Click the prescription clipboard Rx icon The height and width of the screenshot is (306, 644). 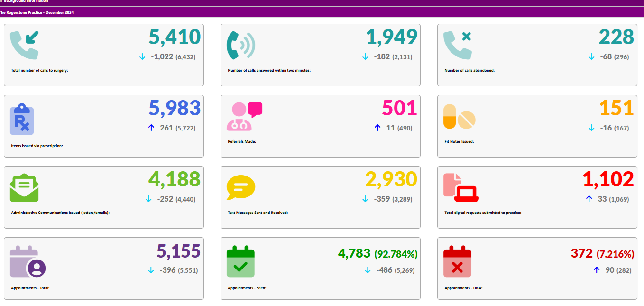point(22,119)
